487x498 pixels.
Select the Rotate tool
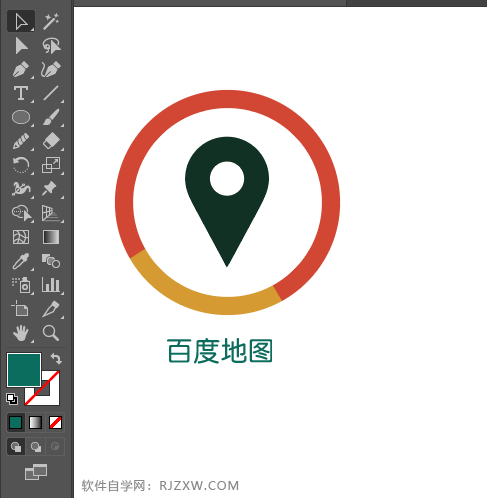(21, 165)
